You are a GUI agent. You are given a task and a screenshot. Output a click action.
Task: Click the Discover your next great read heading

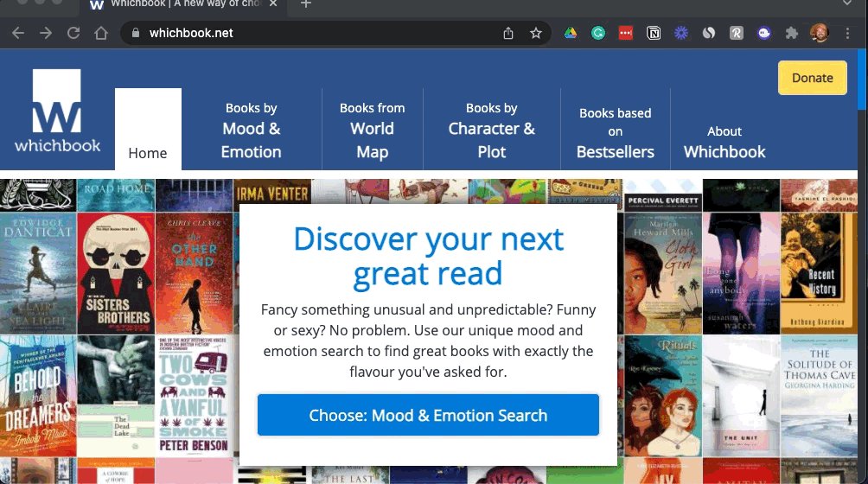pos(428,256)
